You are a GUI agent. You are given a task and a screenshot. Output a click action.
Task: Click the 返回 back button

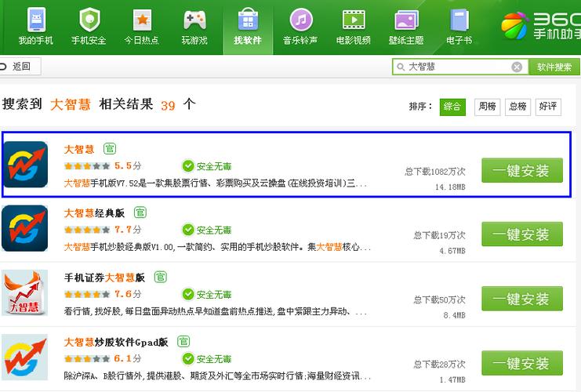tap(20, 67)
